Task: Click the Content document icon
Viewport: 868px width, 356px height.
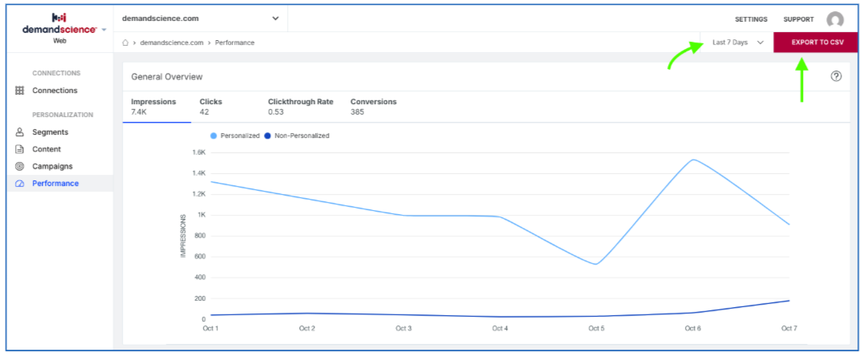Action: (20, 149)
